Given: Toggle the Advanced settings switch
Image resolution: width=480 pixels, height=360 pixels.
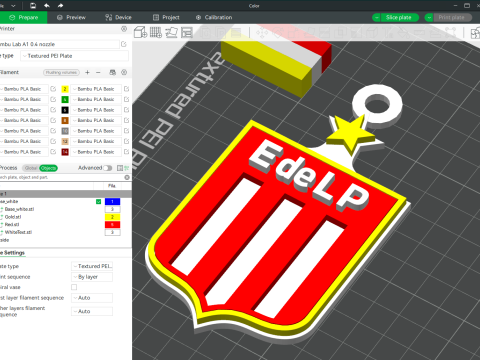Looking at the screenshot, I should pos(108,168).
